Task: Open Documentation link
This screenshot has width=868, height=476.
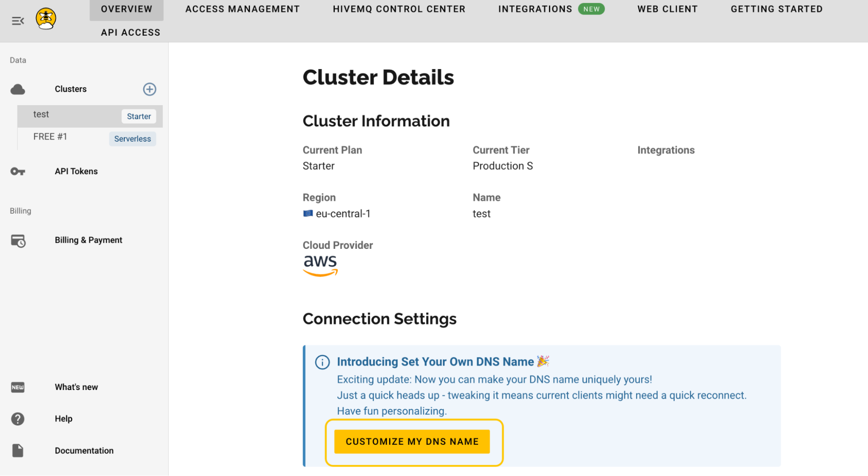Action: point(84,450)
